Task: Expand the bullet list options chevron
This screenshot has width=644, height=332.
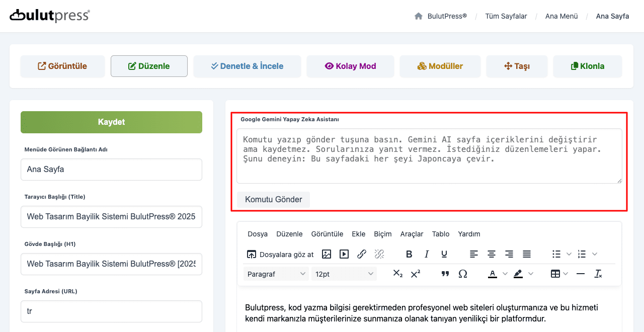Action: coord(568,254)
